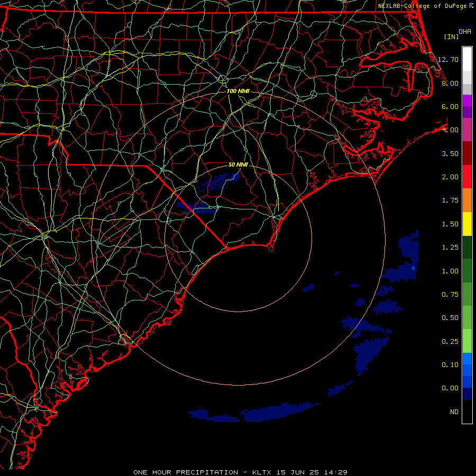Pick the yellow swatch beside 1.50
This screenshot has width=476, height=476.
pyautogui.click(x=467, y=224)
